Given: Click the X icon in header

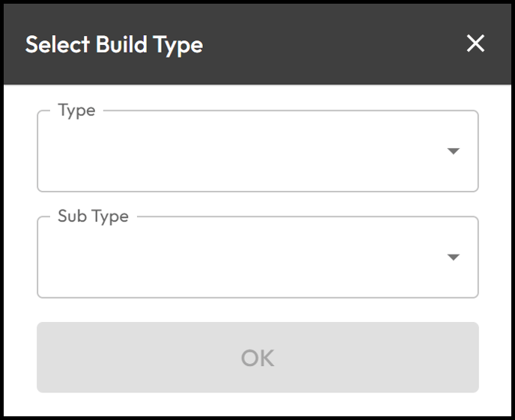Looking at the screenshot, I should (x=475, y=43).
